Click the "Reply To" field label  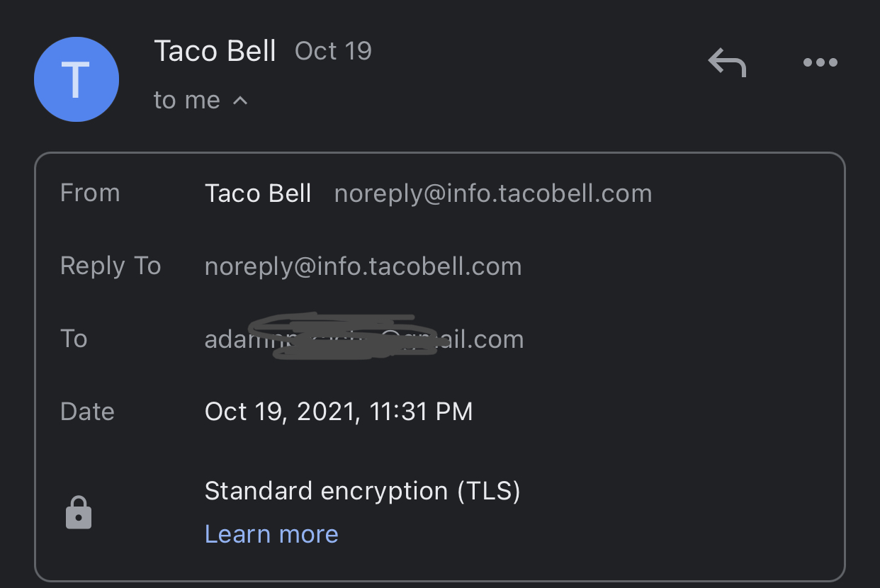(111, 266)
